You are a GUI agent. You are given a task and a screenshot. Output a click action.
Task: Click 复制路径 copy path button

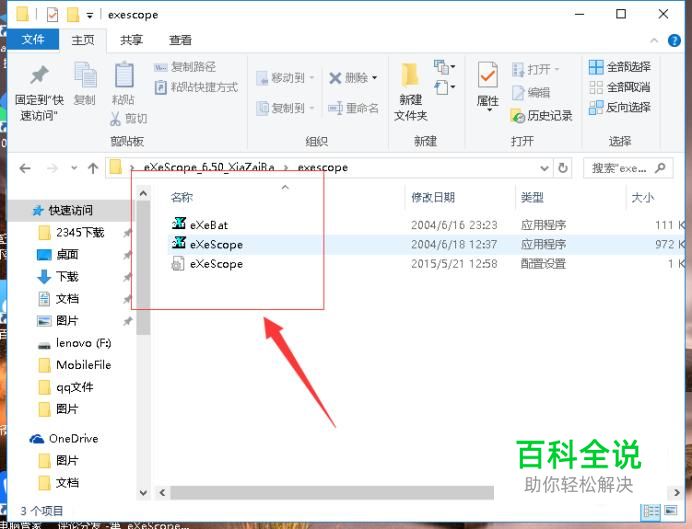[x=184, y=67]
